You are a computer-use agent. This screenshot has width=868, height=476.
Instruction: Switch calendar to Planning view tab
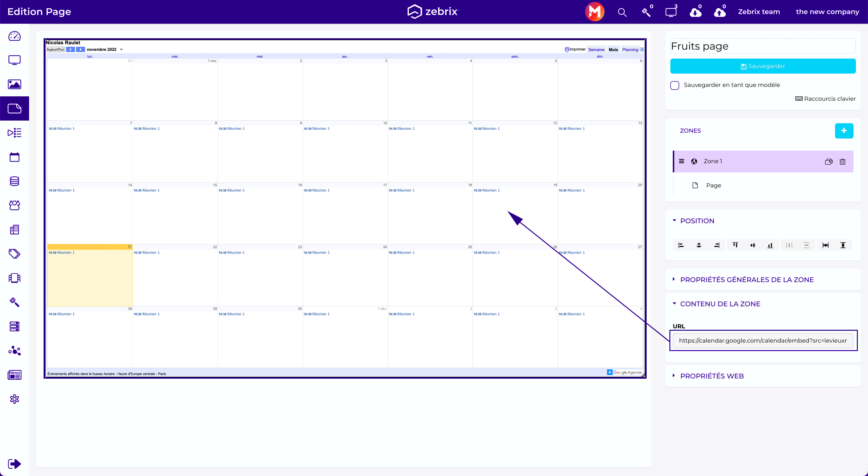coord(630,50)
